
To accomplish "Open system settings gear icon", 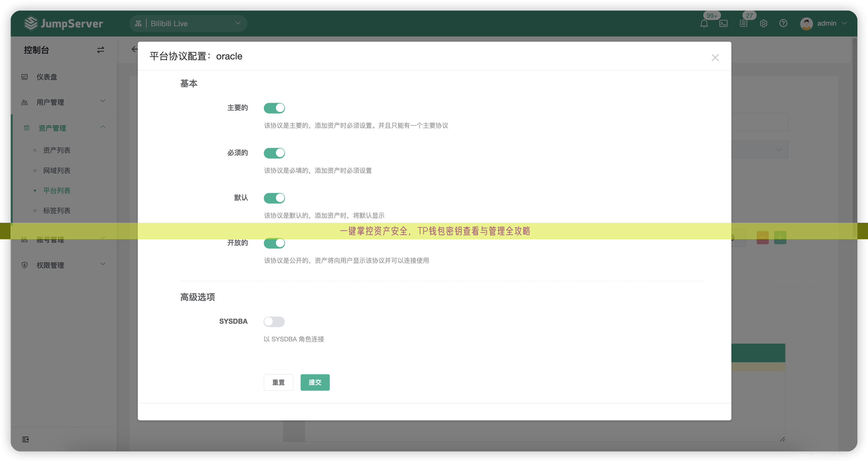I will (763, 23).
